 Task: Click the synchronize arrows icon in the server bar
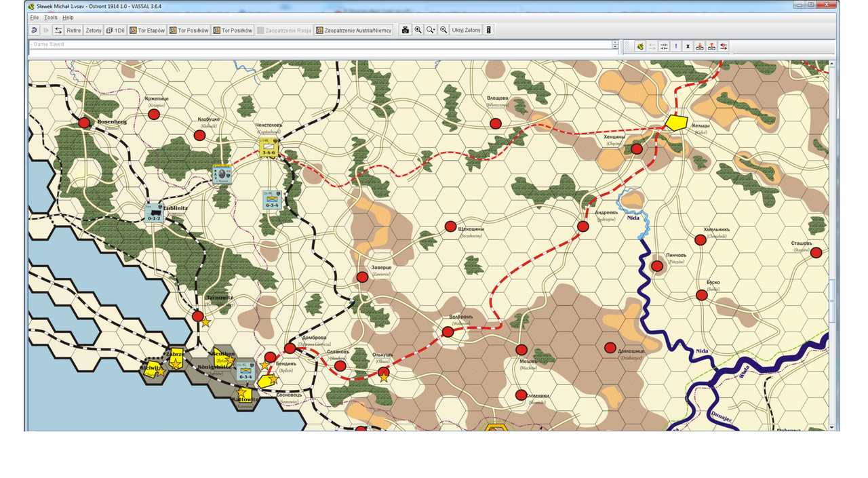coord(664,46)
